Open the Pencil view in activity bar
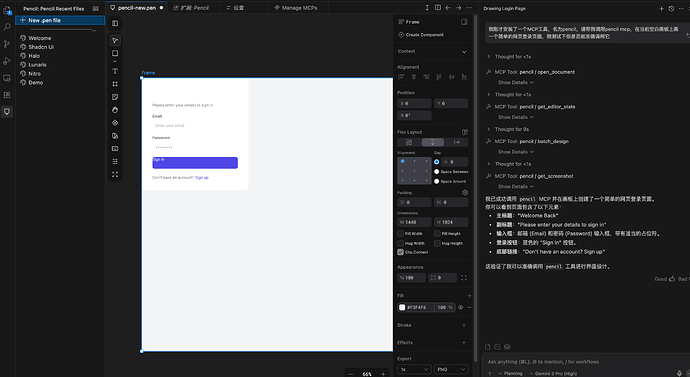Screen dimensions: 690x377 pos(7,112)
